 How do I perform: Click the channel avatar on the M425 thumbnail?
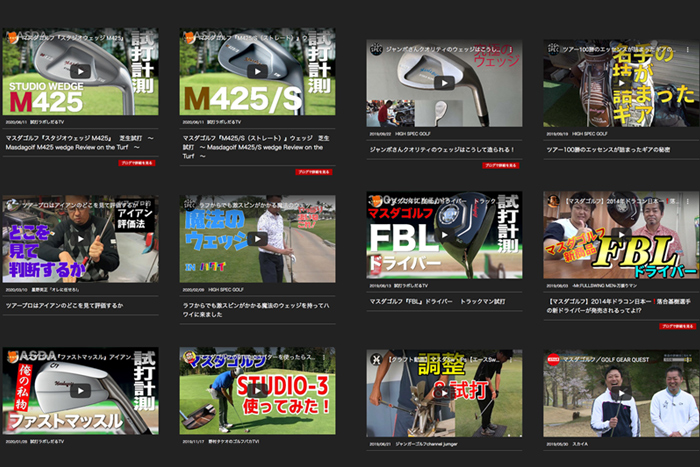coord(12,37)
